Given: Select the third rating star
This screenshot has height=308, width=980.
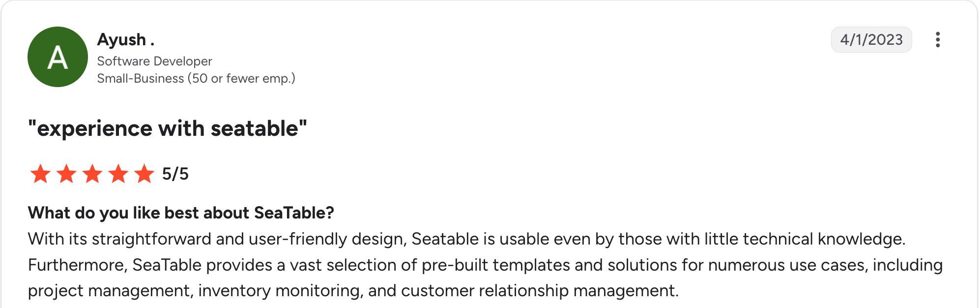Looking at the screenshot, I should tap(92, 174).
